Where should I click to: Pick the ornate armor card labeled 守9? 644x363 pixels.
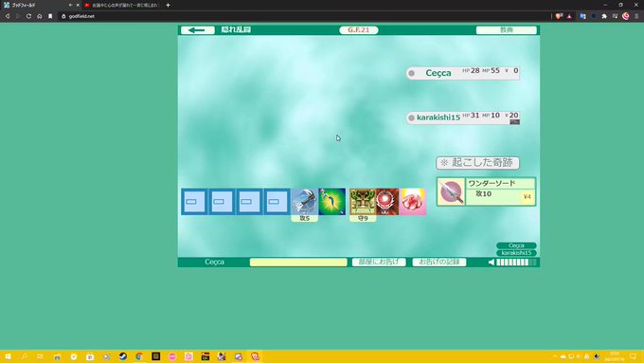coord(362,202)
